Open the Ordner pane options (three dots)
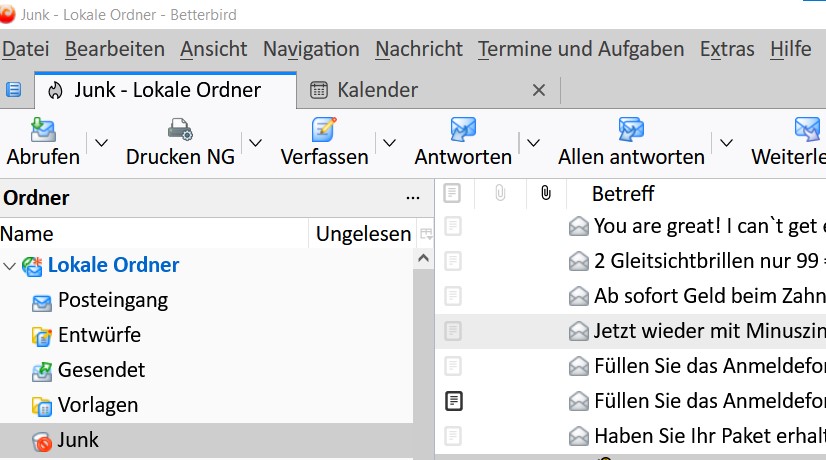Screen dimensions: 826x460 point(413,198)
